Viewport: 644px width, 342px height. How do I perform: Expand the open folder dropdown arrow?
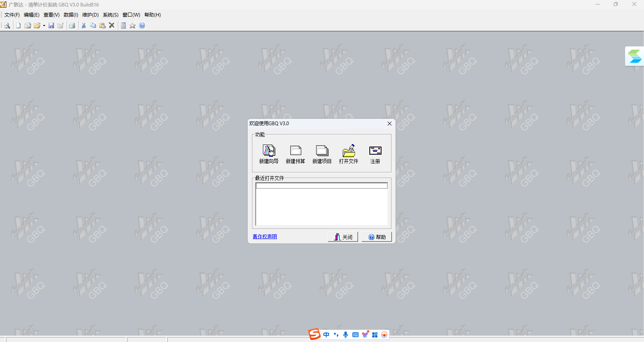click(x=44, y=25)
